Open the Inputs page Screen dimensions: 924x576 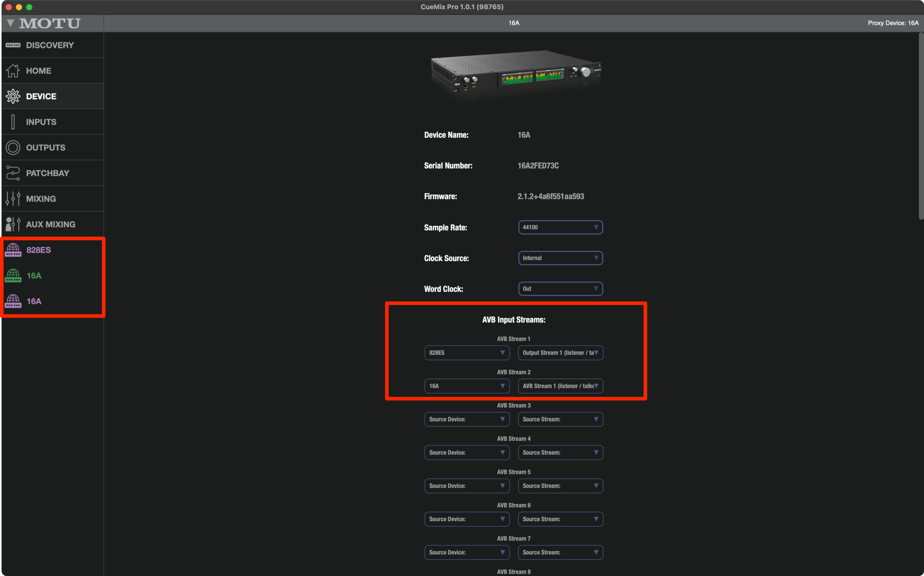pyautogui.click(x=53, y=122)
